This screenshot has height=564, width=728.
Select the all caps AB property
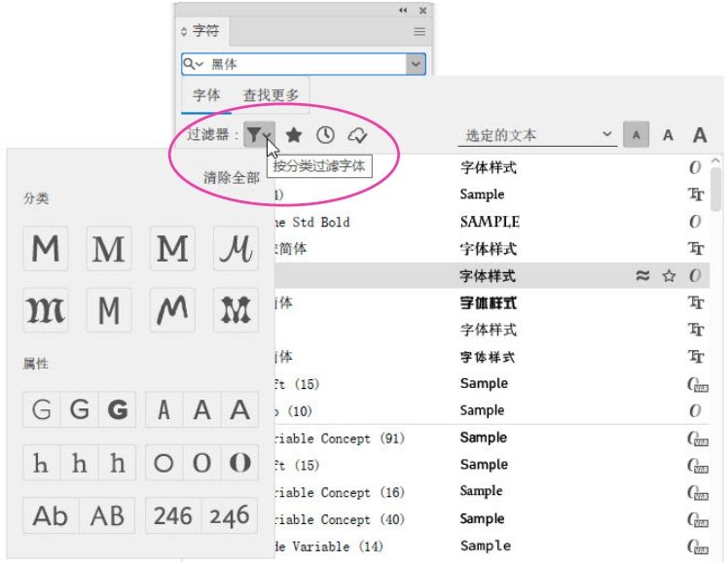click(x=110, y=515)
